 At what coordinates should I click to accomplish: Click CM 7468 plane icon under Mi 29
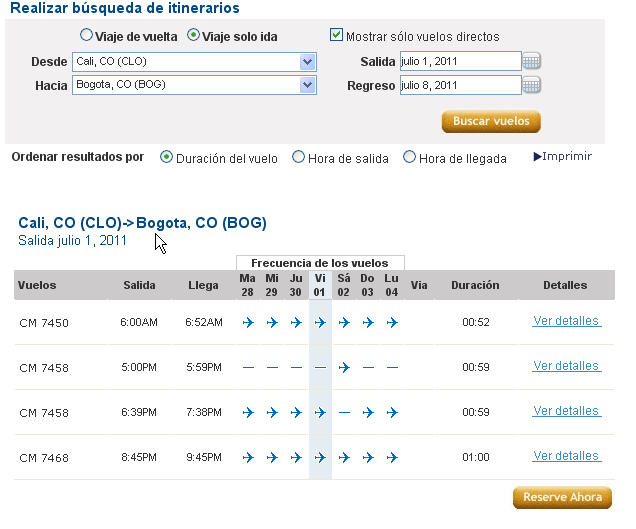(x=272, y=458)
